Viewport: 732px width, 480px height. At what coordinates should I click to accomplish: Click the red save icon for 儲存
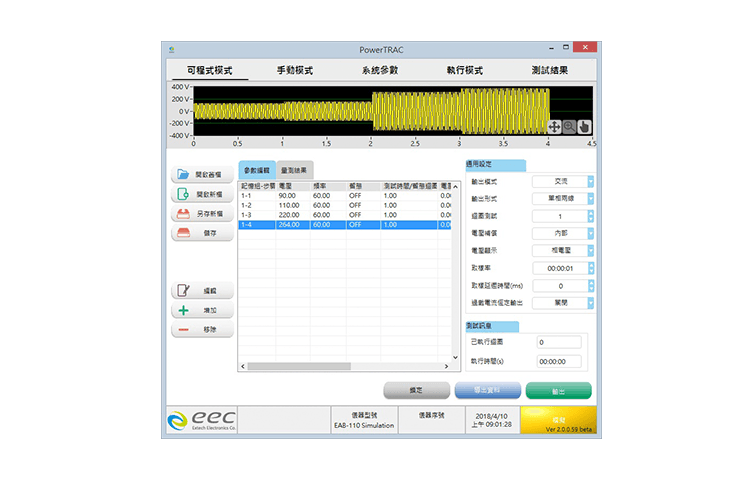click(183, 233)
